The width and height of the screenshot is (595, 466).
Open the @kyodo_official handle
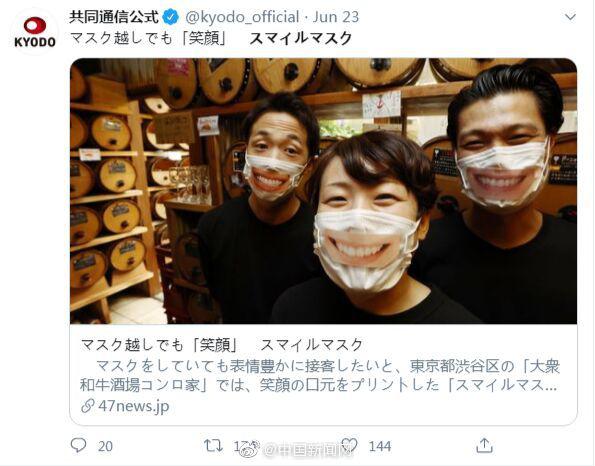(242, 17)
